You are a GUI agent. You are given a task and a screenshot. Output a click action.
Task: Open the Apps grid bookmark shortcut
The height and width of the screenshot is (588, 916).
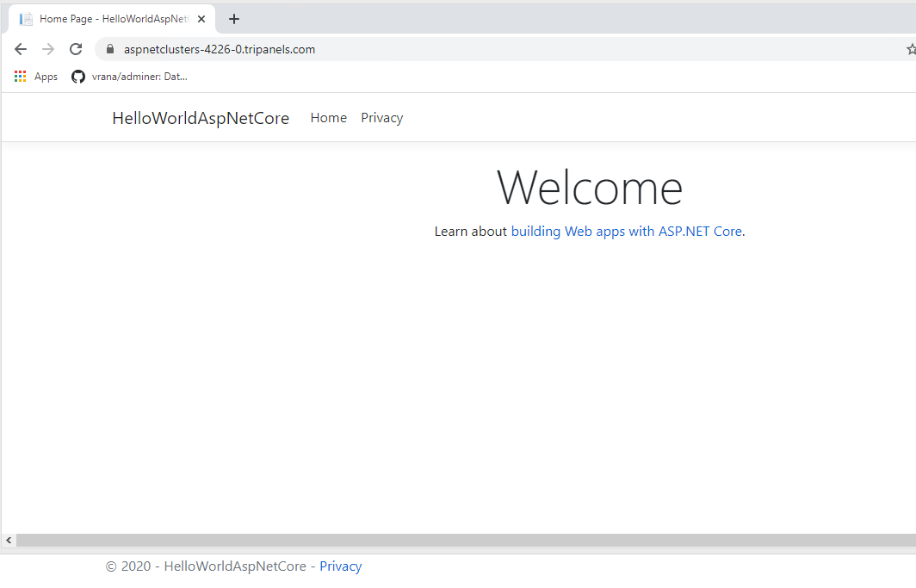click(x=36, y=77)
